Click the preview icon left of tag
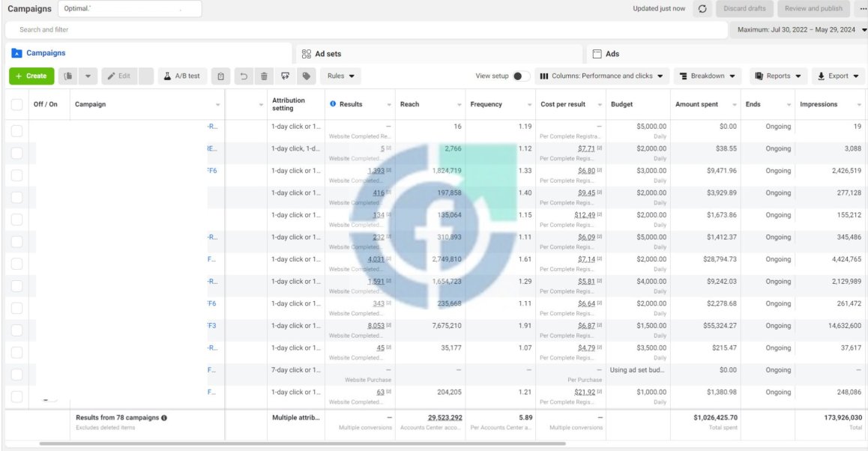Viewport: 868px width, 451px height. pos(285,76)
